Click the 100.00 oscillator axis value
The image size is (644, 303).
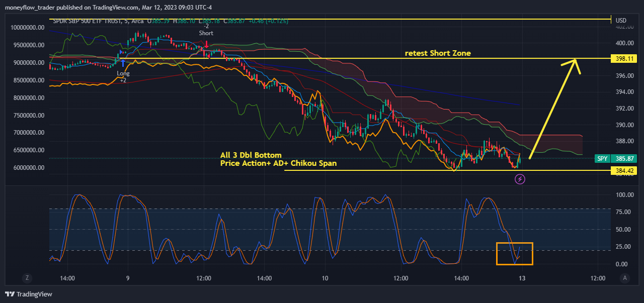[x=624, y=195]
